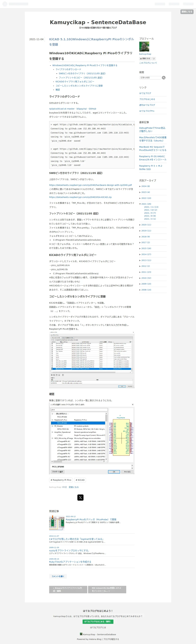The width and height of the screenshot is (196, 644).
Task: Open the 2021 / 4 (1) monthly archive
Action: (150, 219)
